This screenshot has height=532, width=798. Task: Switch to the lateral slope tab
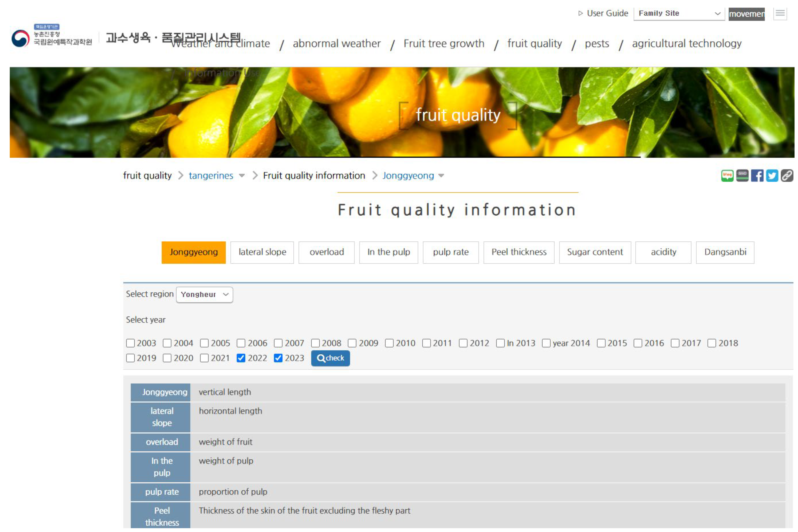262,252
